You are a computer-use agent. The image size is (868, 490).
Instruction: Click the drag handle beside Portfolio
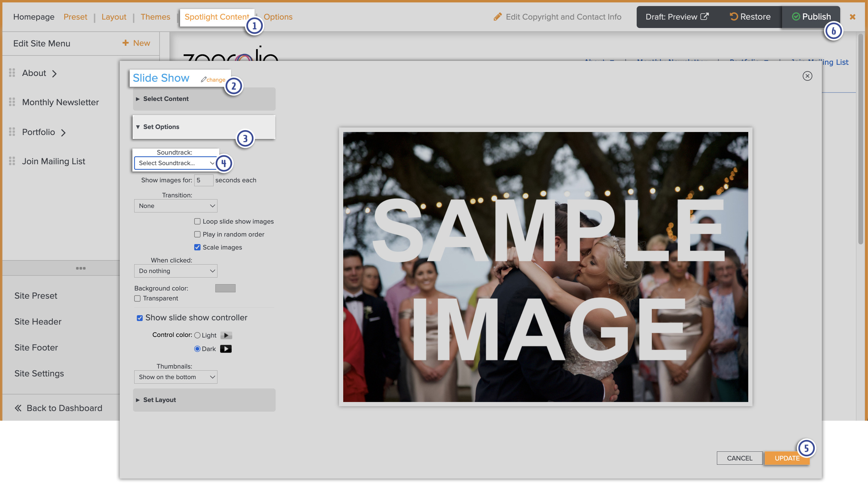tap(12, 132)
